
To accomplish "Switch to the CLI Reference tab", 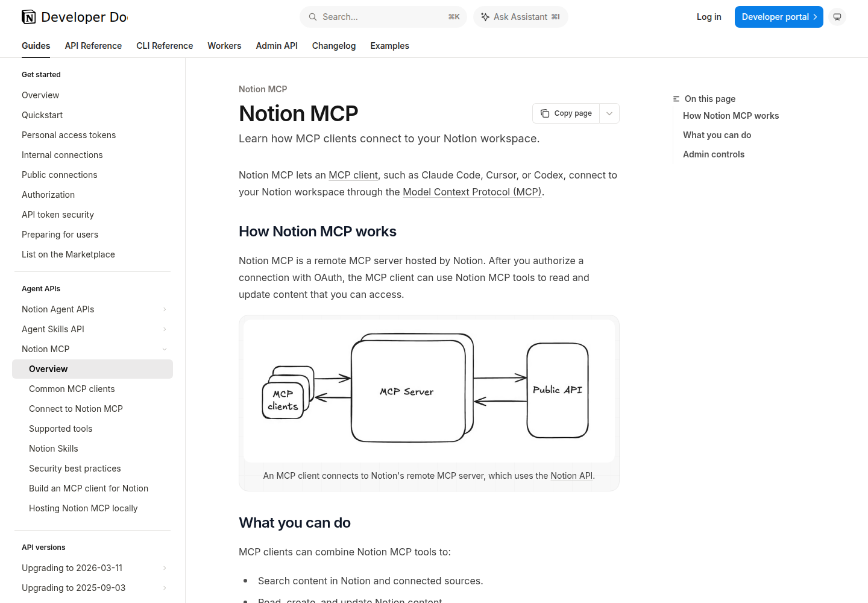I will (165, 46).
